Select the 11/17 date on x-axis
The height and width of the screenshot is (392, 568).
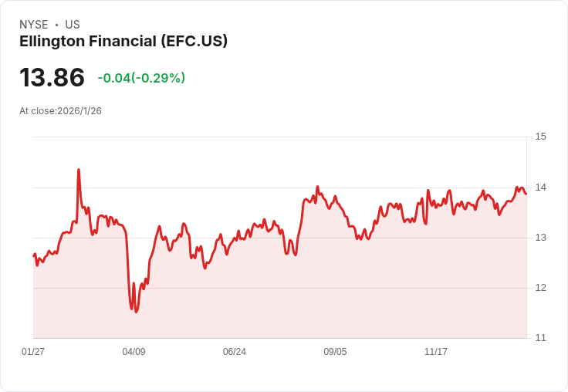[x=436, y=352]
